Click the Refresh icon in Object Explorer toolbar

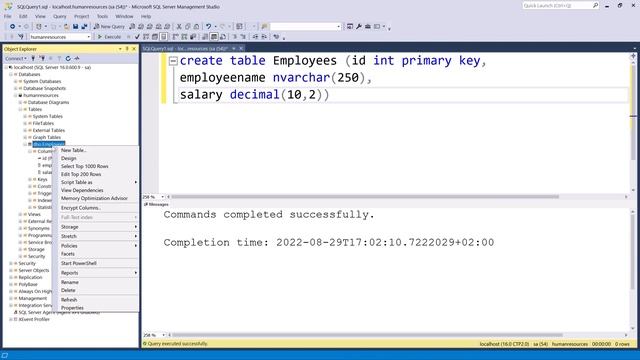(68, 58)
